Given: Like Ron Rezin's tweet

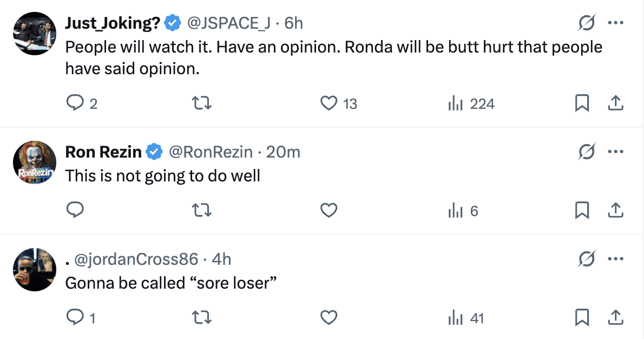Looking at the screenshot, I should point(329,211).
